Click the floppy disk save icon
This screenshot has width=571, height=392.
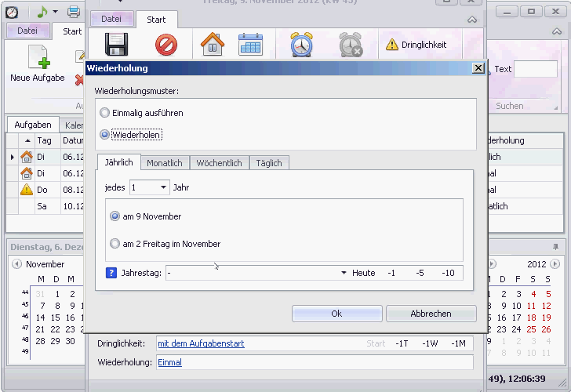point(117,45)
